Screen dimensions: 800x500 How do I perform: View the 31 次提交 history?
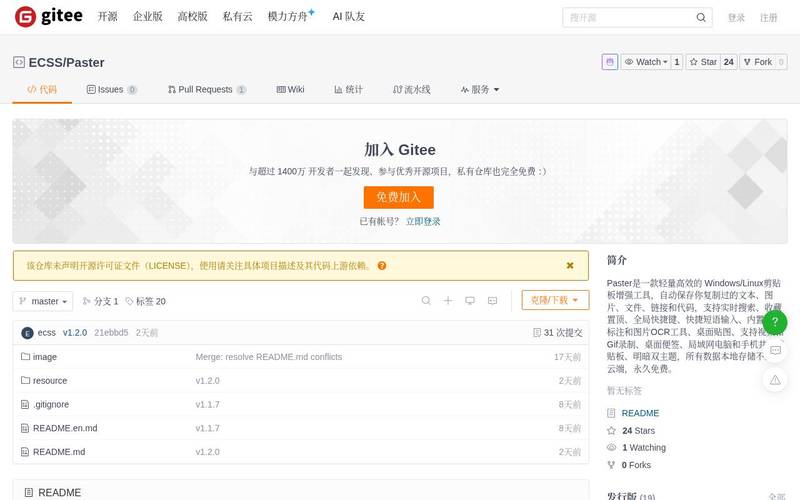(x=558, y=333)
